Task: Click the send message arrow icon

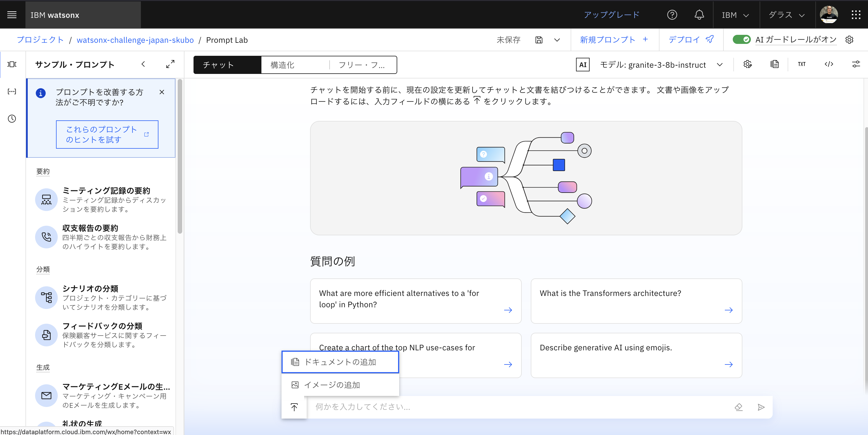Action: [x=761, y=407]
